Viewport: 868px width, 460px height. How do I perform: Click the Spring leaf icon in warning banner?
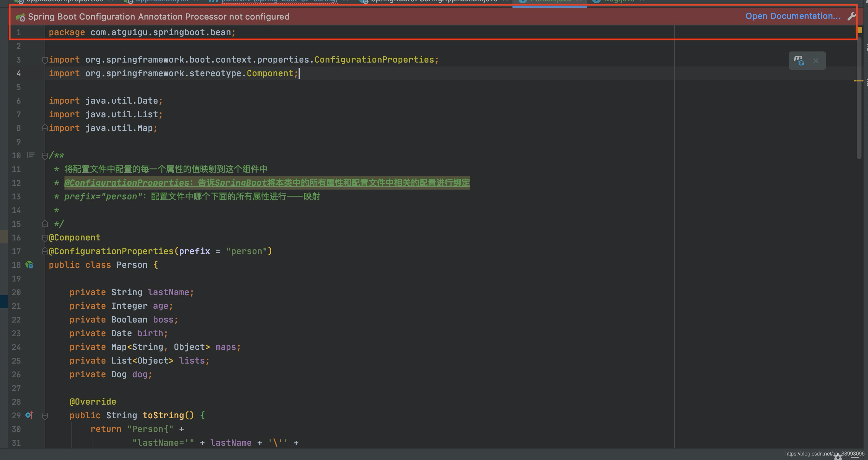20,17
